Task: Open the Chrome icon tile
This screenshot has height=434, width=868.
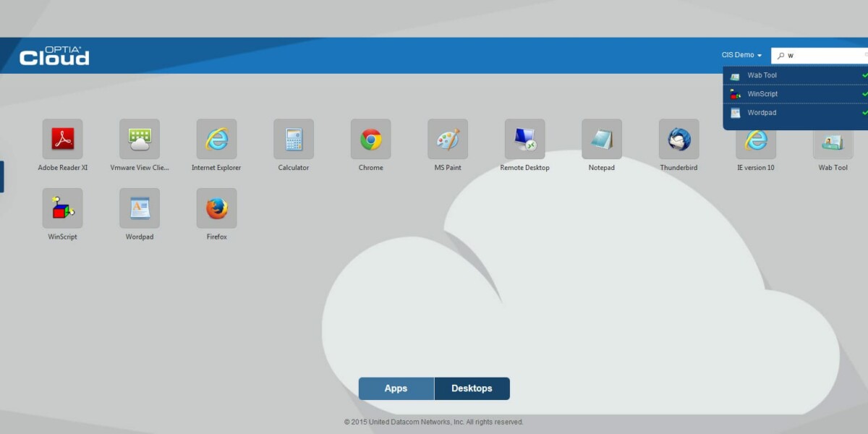Action: coord(371,139)
